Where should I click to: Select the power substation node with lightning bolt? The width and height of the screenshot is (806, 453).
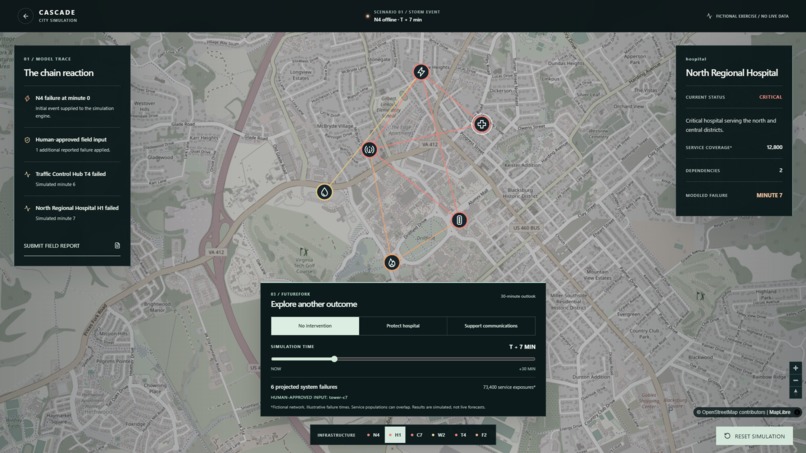[x=421, y=72]
